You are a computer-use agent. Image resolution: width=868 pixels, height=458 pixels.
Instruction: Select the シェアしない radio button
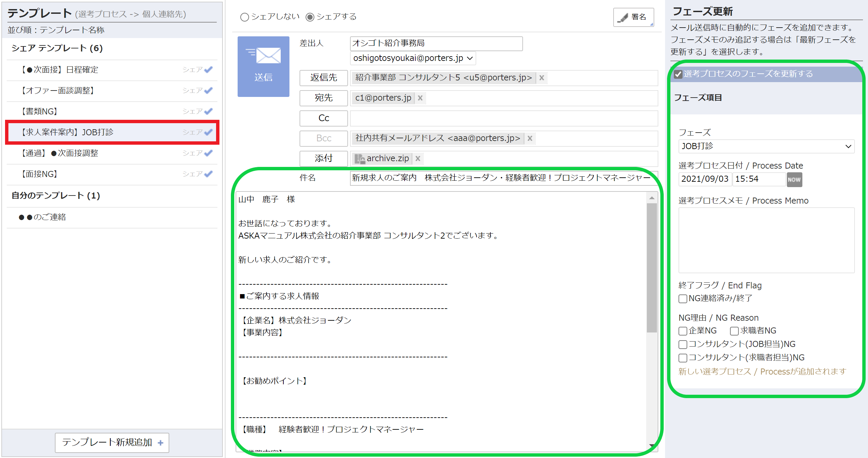tap(245, 17)
